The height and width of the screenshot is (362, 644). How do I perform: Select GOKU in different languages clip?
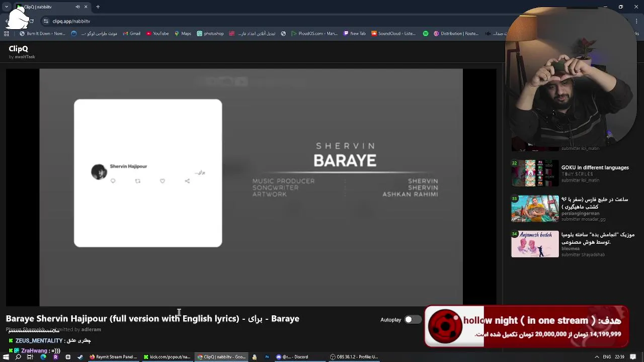tap(595, 167)
